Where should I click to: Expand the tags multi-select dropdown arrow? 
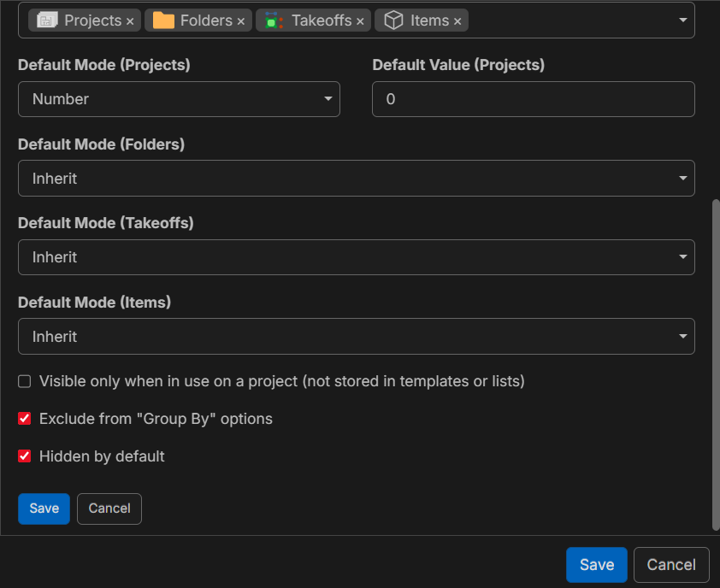(x=683, y=21)
